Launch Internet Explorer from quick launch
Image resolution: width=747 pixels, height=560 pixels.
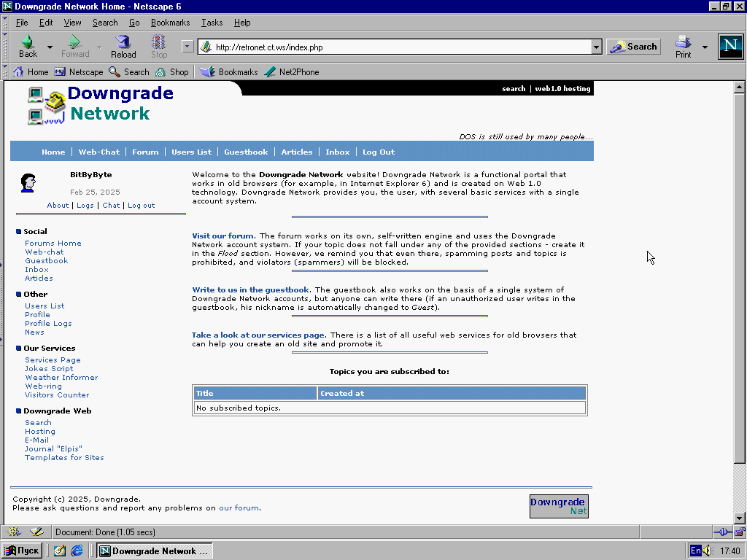pos(77,551)
